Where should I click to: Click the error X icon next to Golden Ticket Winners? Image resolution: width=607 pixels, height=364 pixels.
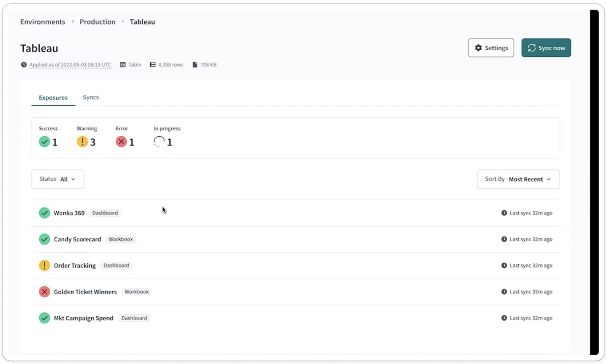(44, 292)
